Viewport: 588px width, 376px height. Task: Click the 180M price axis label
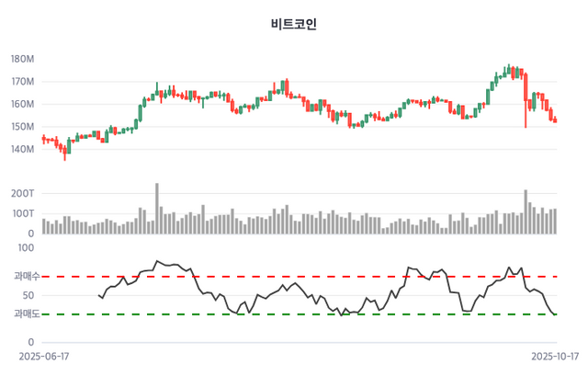[22, 59]
